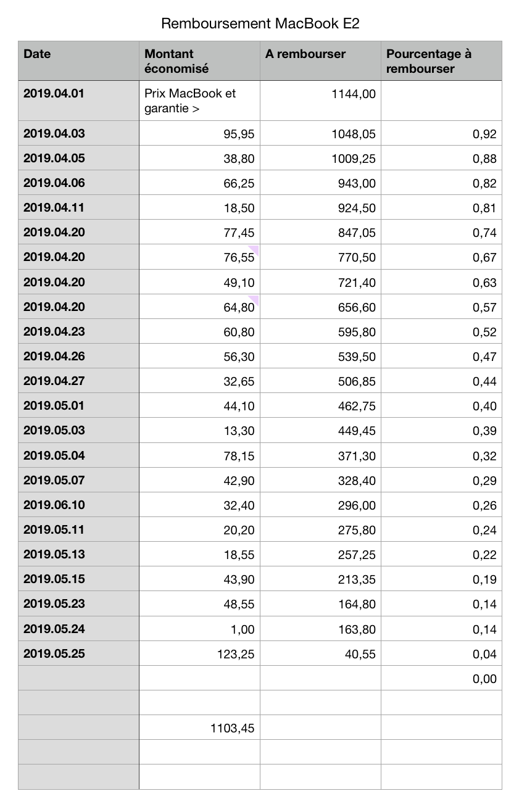Click the date cell 2019.05.25

(78, 653)
